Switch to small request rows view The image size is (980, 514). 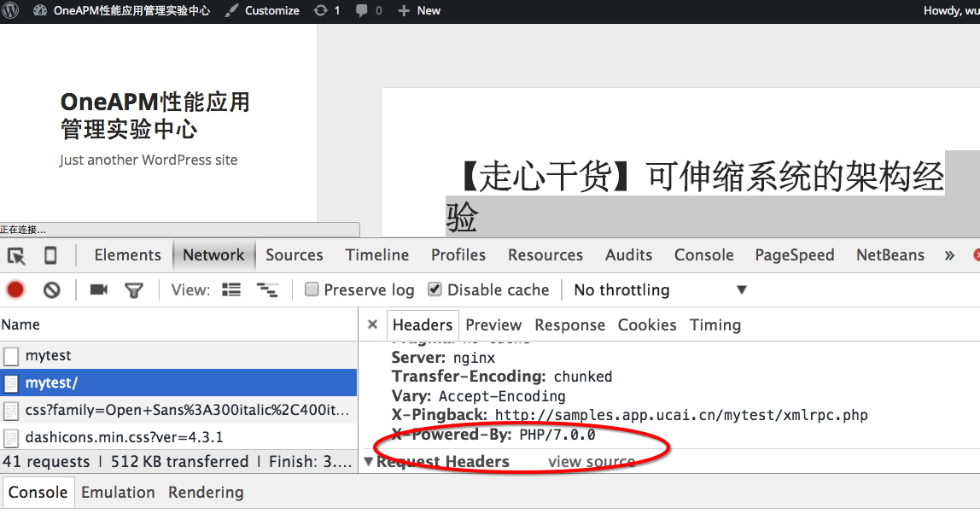pos(267,290)
